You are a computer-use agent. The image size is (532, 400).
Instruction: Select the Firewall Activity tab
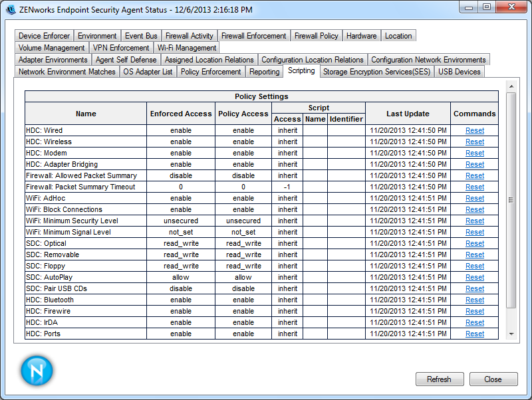point(190,36)
